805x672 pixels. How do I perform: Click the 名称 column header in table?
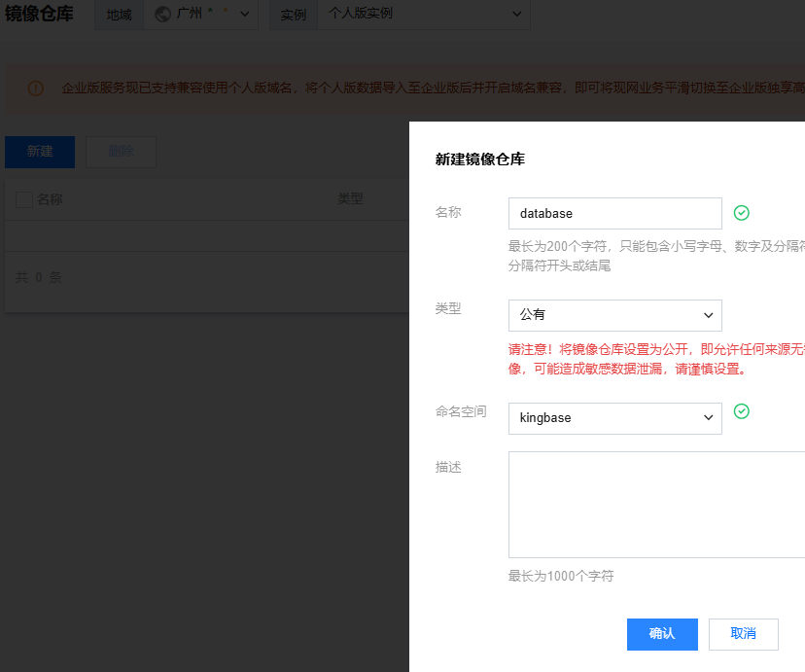click(50, 199)
